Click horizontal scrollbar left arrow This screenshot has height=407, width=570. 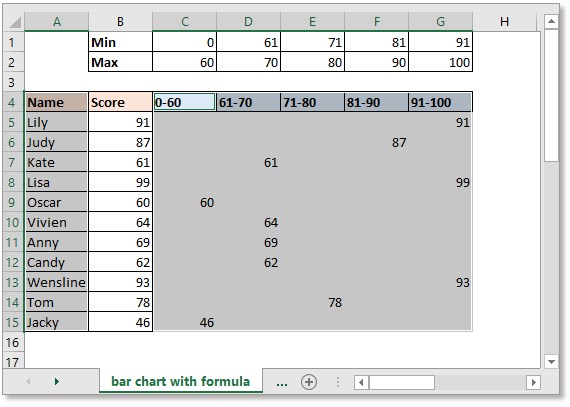pos(361,382)
